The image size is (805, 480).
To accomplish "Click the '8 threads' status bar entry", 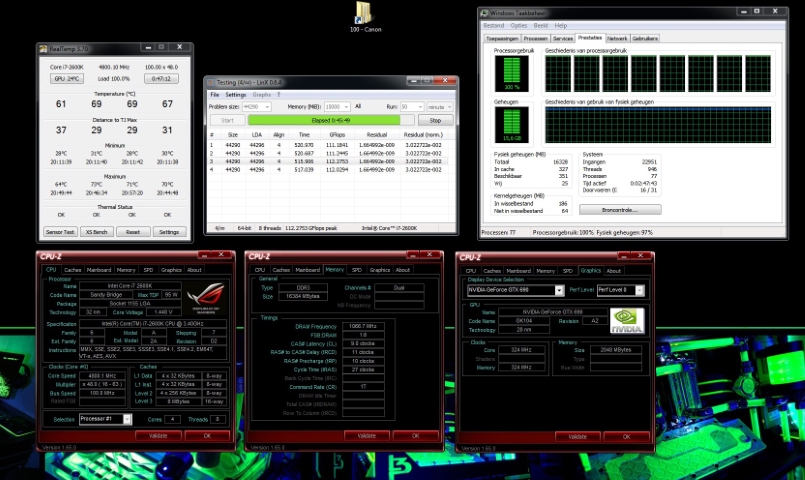I will (x=270, y=228).
